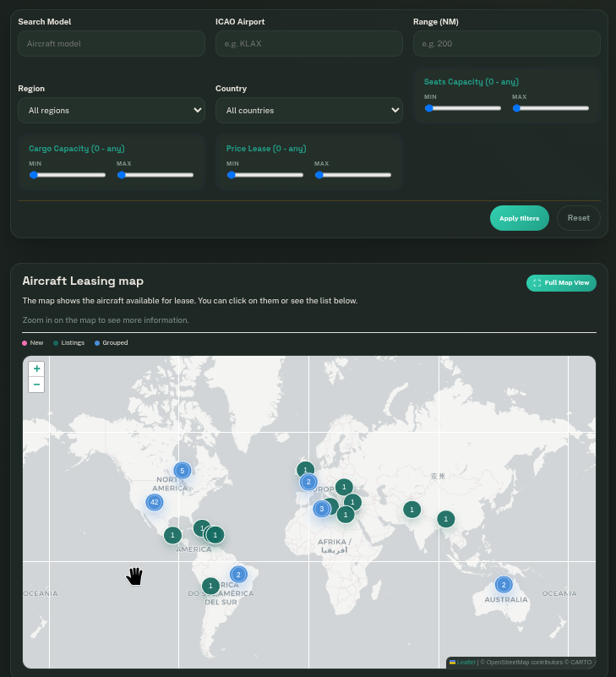The image size is (616, 677).
Task: Adjust Cargo Capacity MAX slider
Action: tap(155, 175)
